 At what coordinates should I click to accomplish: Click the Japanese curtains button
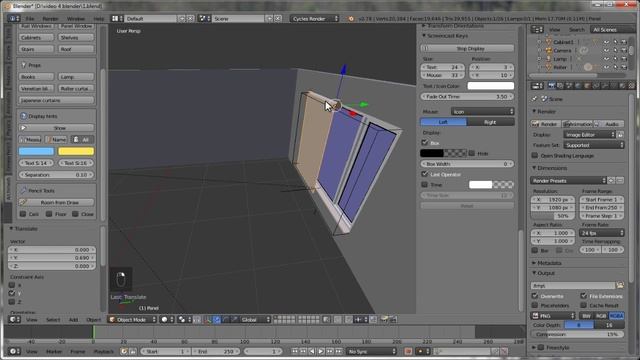(56, 100)
